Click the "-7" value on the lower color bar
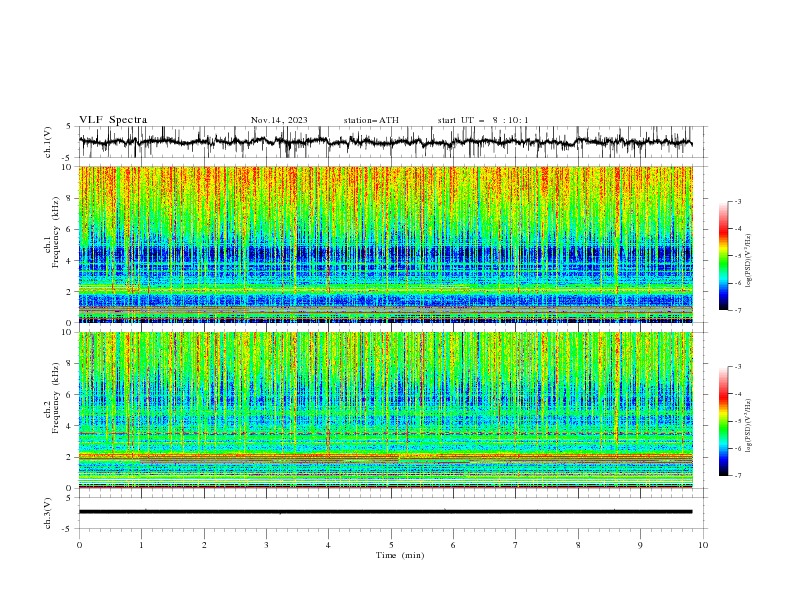792x612 pixels. [x=737, y=476]
